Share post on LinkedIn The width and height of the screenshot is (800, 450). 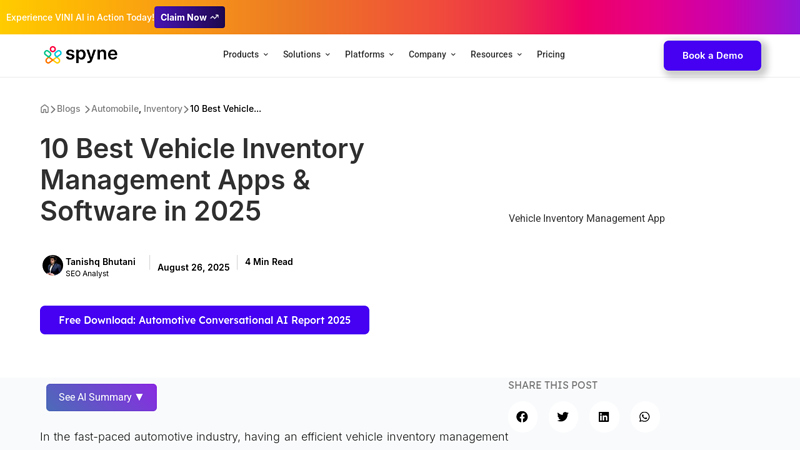click(604, 417)
